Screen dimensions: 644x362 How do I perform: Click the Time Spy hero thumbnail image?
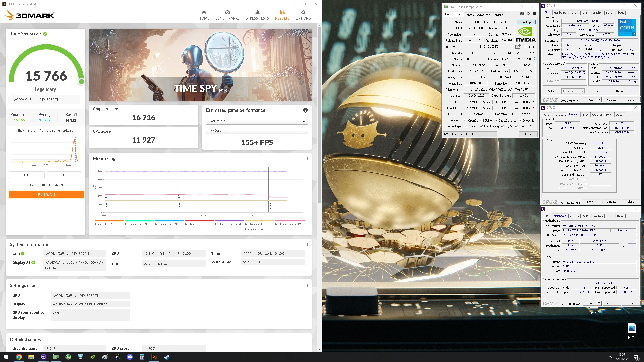coord(200,65)
